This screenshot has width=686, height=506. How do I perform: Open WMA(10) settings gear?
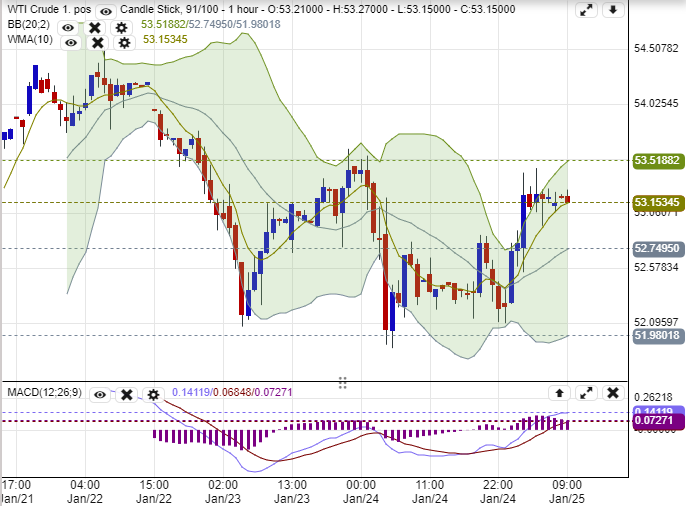point(124,42)
